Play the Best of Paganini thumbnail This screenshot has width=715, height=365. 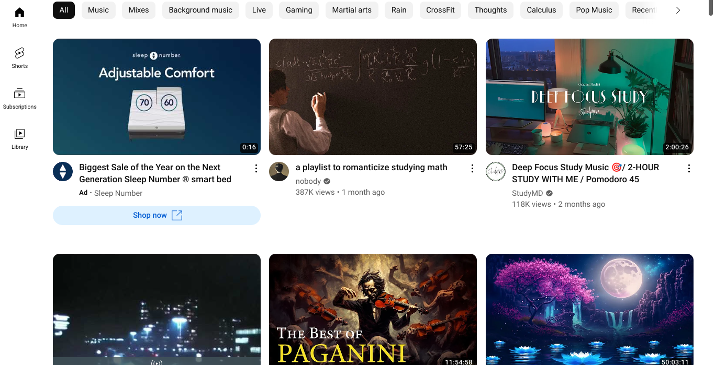point(373,309)
